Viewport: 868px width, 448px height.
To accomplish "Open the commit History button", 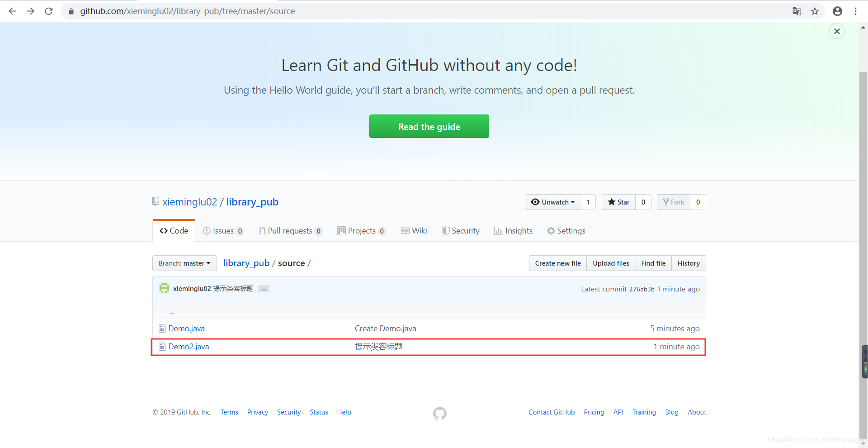I will [689, 263].
